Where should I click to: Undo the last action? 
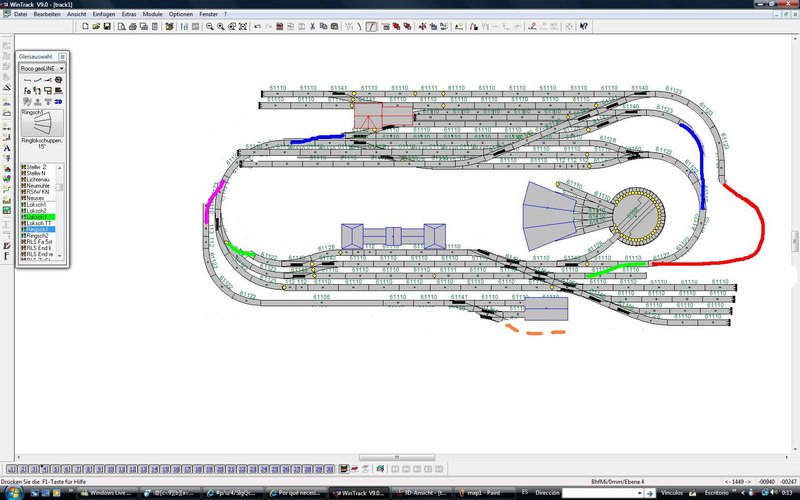coord(258,27)
